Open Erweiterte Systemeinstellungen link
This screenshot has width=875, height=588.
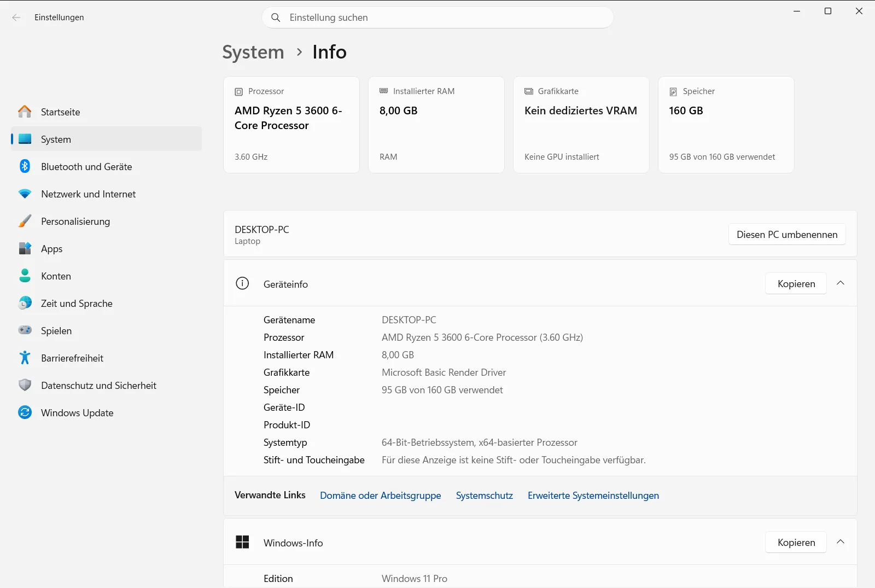point(593,496)
